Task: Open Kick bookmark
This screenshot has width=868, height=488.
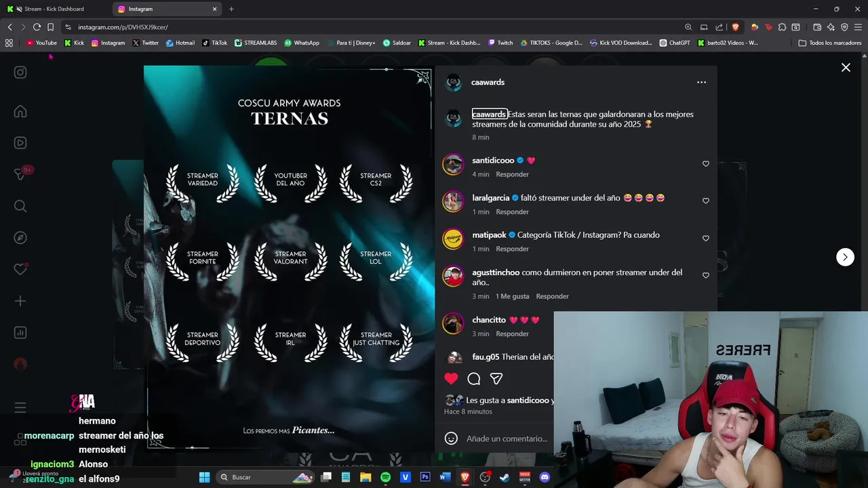Action: tap(74, 43)
